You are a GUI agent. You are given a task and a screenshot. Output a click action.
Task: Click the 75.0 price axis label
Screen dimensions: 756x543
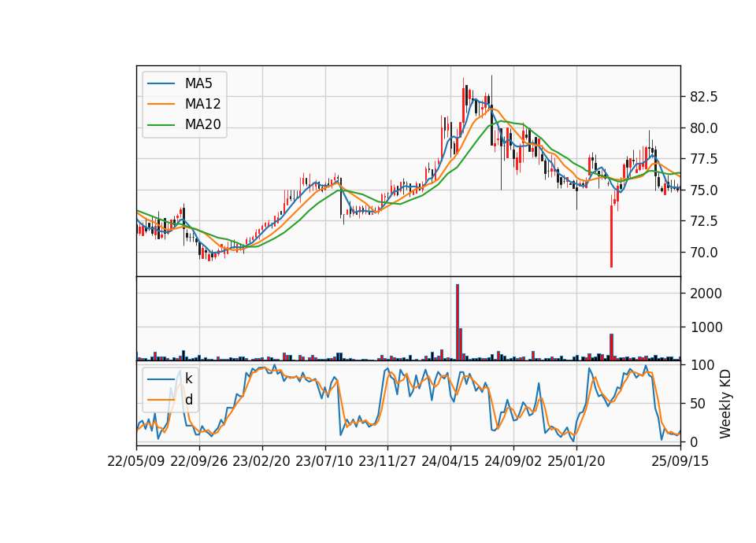[x=703, y=190]
